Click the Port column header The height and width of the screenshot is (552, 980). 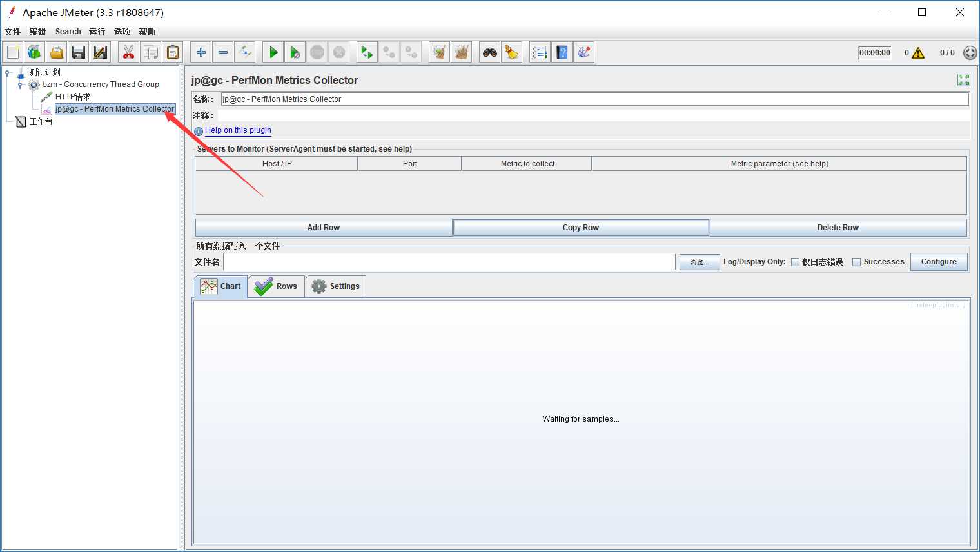pos(410,164)
